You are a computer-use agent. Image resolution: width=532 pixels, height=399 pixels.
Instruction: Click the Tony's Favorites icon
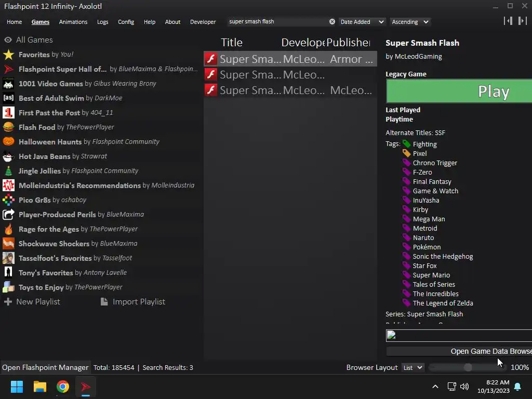[x=8, y=272]
